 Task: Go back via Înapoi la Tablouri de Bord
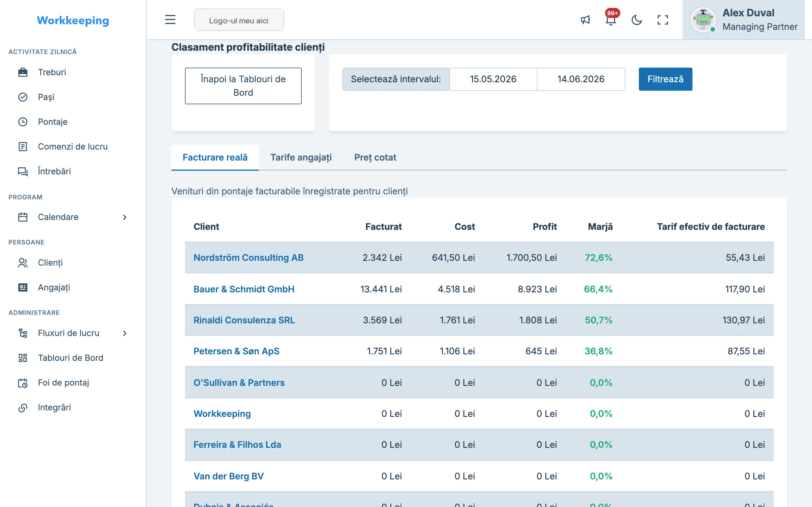coord(243,86)
